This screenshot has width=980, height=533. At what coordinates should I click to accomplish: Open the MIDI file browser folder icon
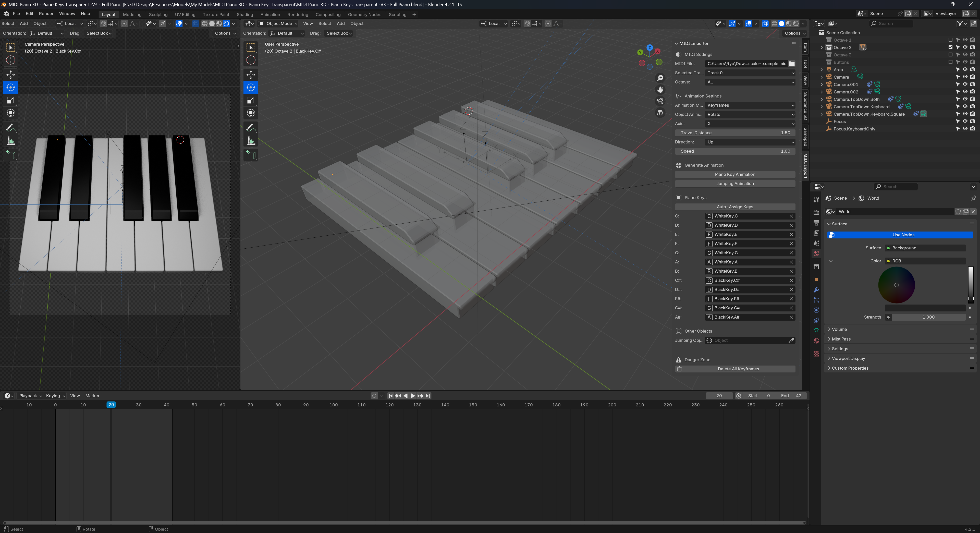point(792,64)
